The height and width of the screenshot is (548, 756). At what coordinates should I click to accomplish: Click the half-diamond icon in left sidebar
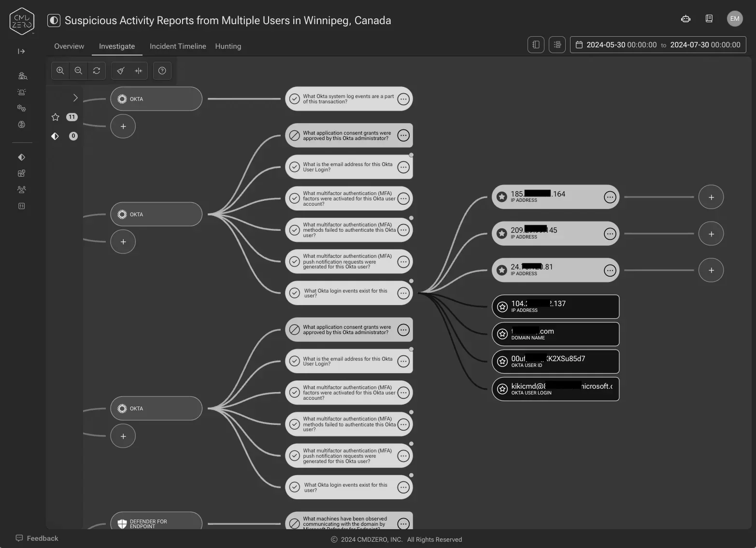click(22, 157)
